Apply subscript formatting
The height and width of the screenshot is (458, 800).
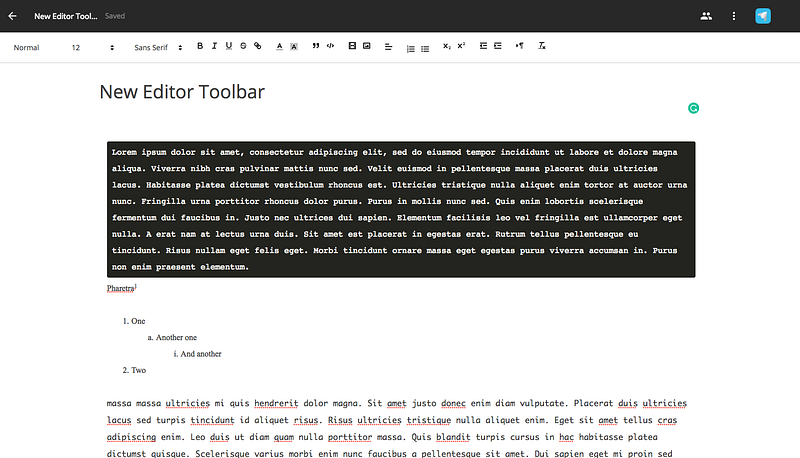(x=447, y=46)
